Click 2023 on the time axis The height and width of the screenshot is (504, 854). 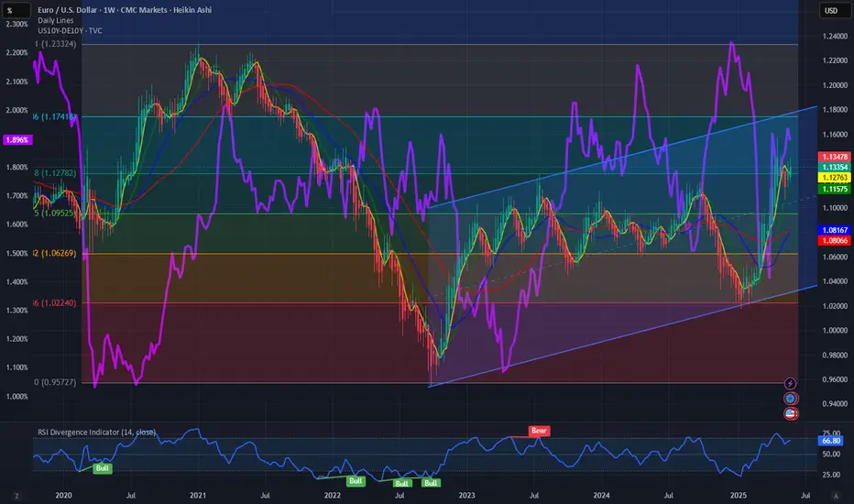(x=466, y=495)
